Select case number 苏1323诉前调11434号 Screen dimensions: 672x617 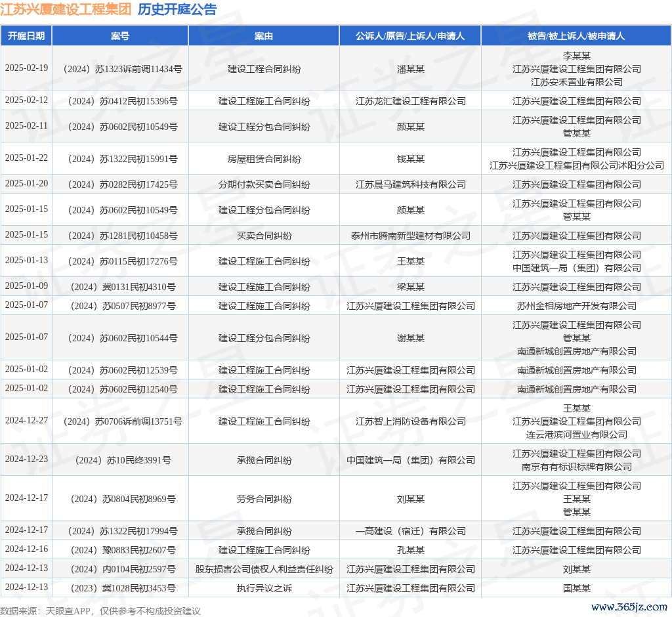(x=123, y=69)
